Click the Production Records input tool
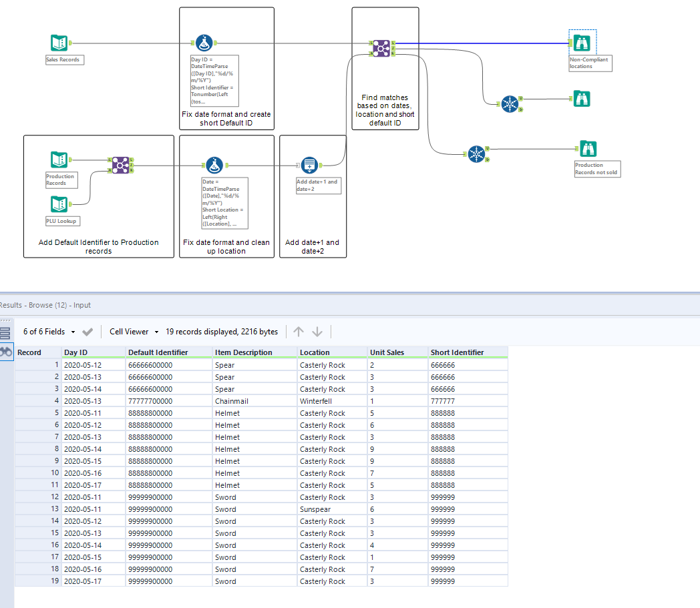Viewport: 700px width, 608px height. click(x=59, y=160)
